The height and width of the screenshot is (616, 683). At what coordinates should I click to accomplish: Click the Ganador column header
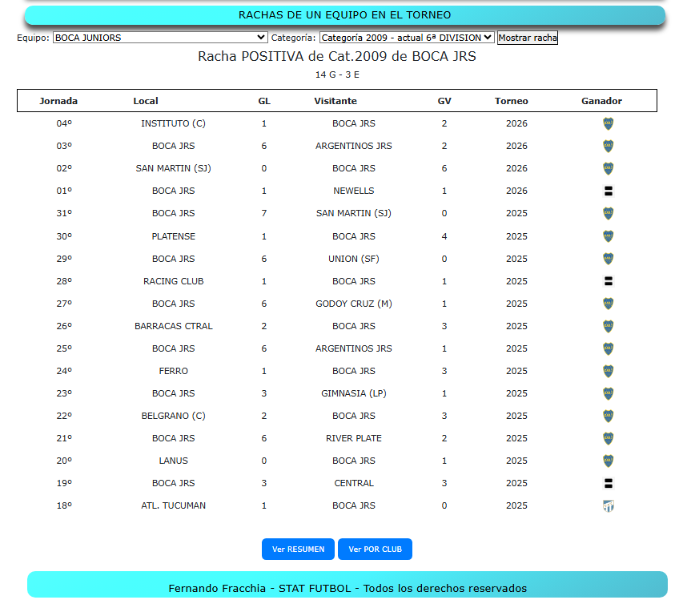pyautogui.click(x=601, y=101)
